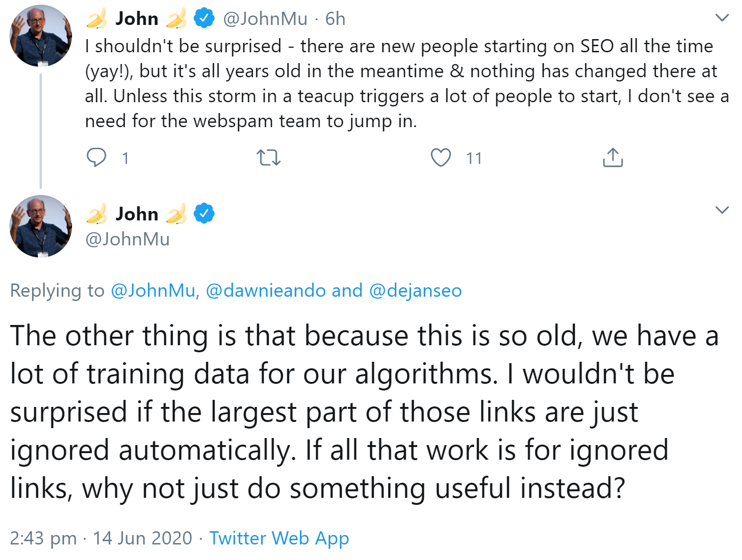Open John's profile photo on the second tweet
The image size is (742, 560).
coord(41,227)
